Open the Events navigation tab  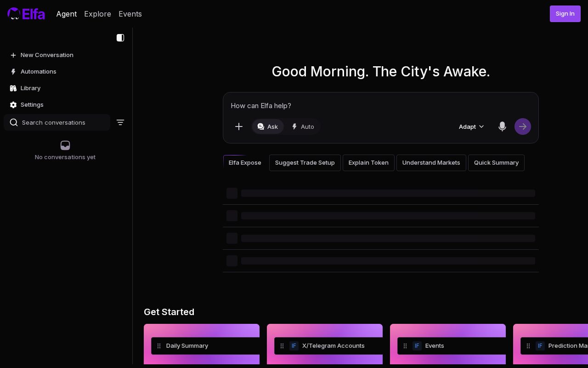click(x=130, y=14)
